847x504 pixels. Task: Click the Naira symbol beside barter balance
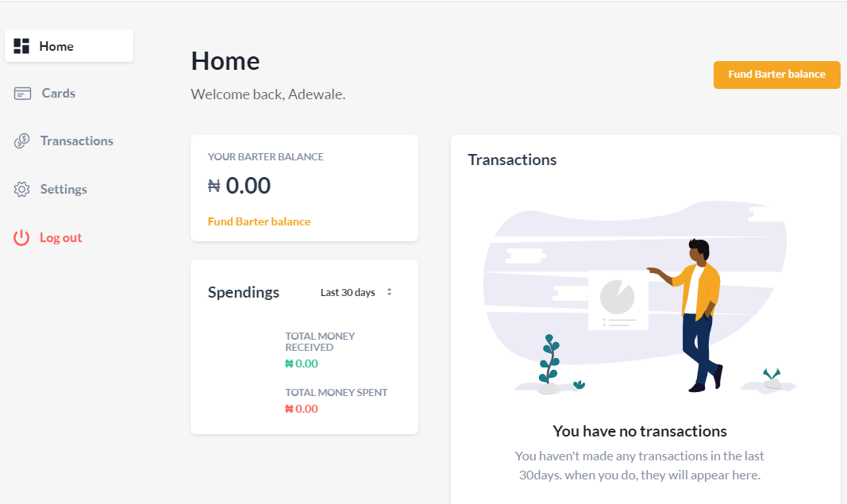(214, 186)
